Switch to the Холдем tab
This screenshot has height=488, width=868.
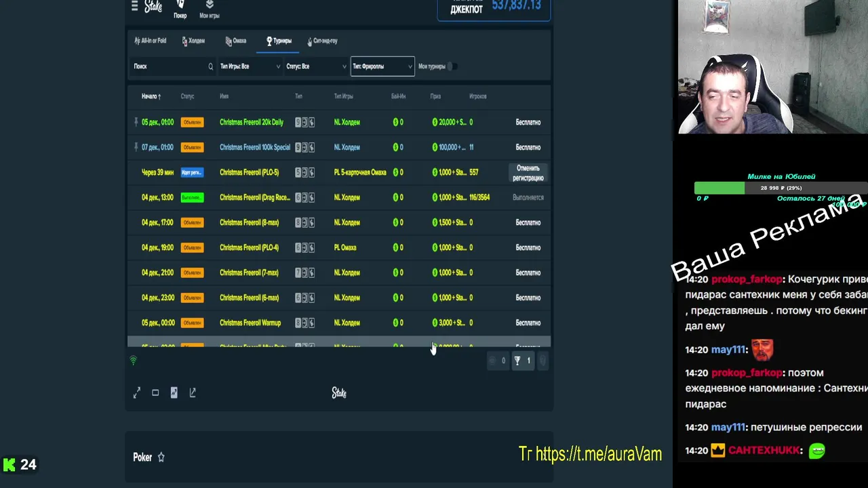[x=194, y=41]
